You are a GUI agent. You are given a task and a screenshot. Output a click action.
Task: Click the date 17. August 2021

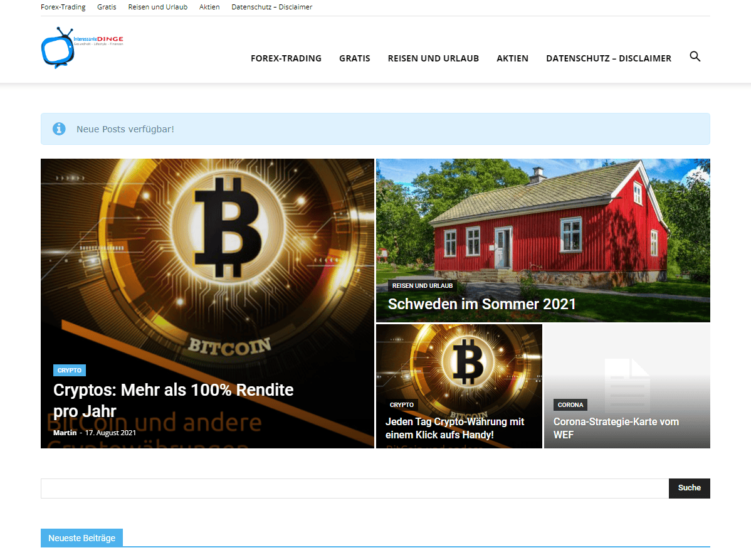coord(110,433)
